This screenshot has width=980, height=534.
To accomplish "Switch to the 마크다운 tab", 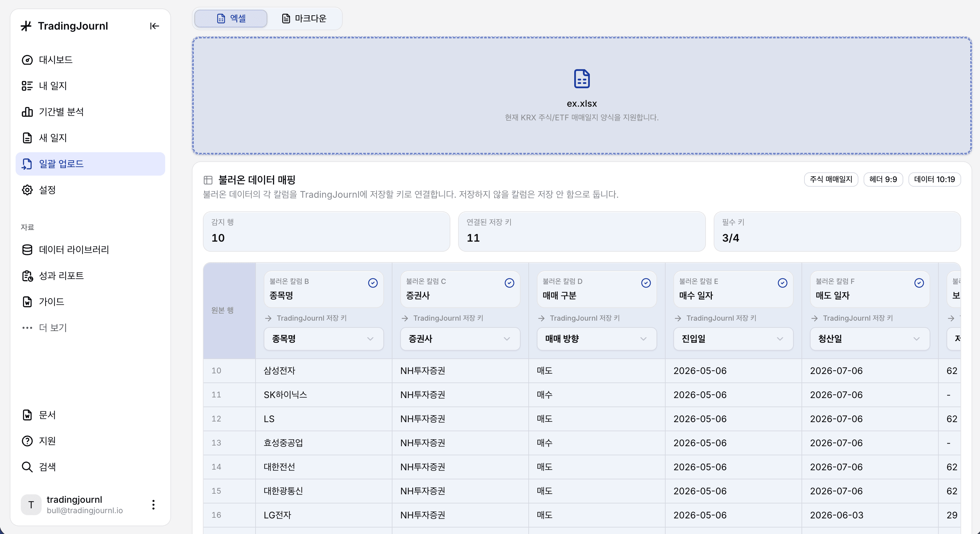I will click(304, 18).
